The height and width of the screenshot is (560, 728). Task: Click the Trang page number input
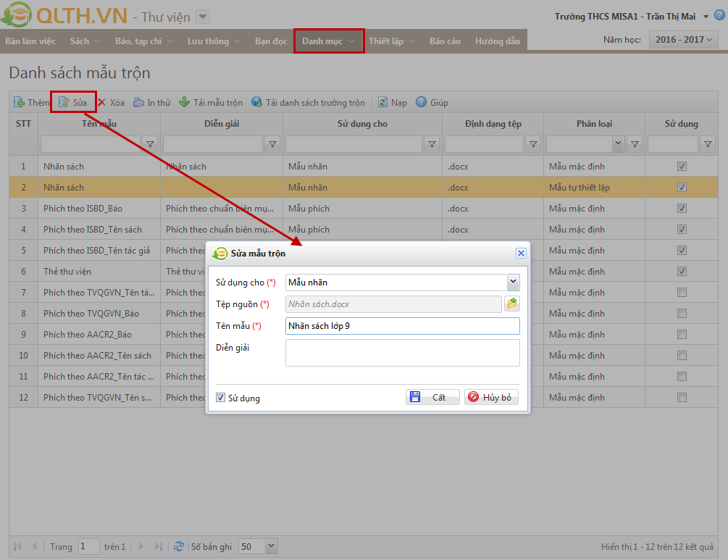pyautogui.click(x=88, y=546)
